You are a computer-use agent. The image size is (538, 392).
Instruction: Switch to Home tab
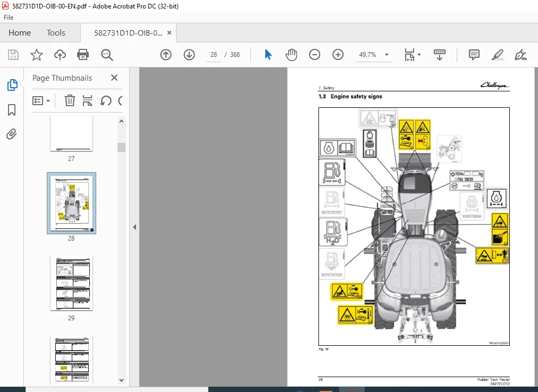click(x=20, y=33)
